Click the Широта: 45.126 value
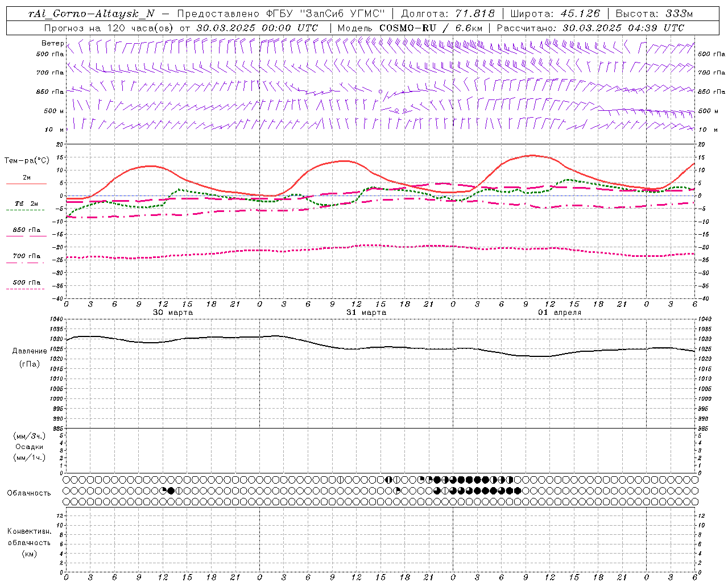Screen dimensions: 728x582 coord(555,14)
